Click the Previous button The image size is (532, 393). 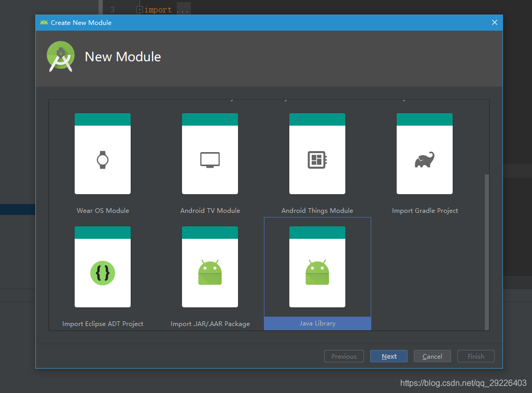click(344, 356)
